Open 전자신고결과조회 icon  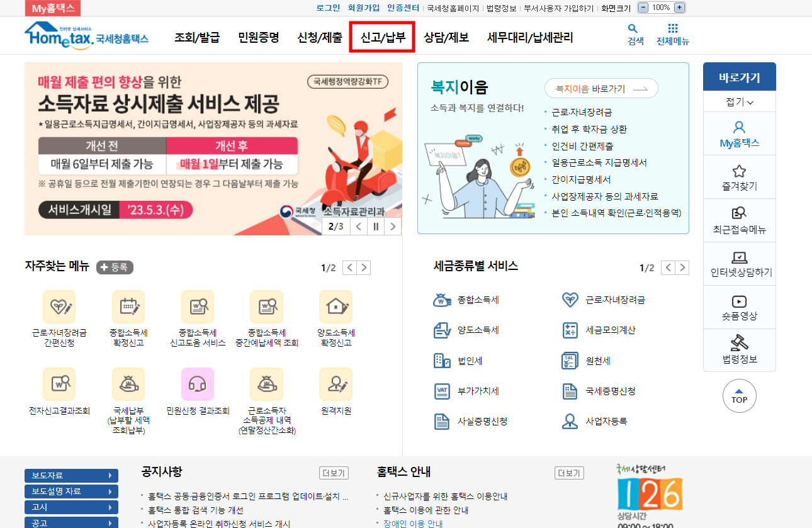point(59,384)
